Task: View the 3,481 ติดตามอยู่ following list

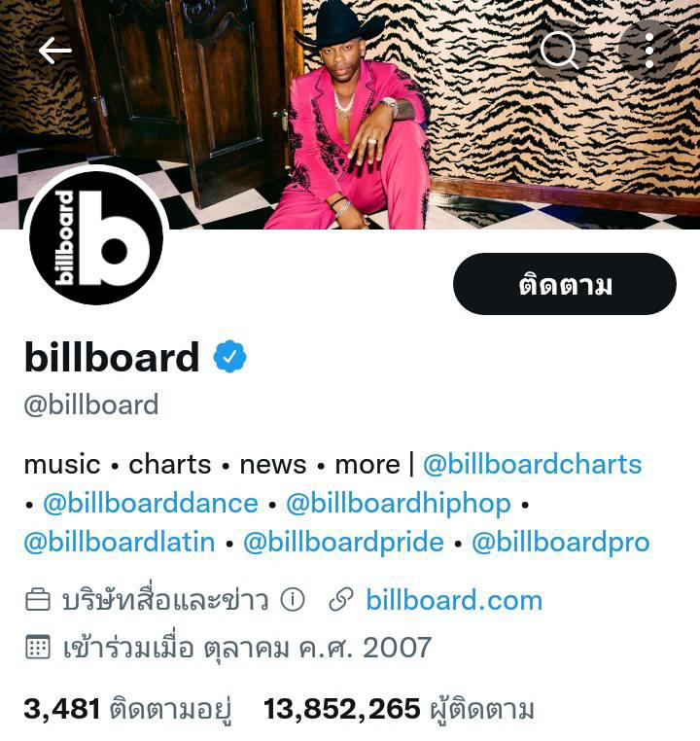Action: [x=127, y=709]
